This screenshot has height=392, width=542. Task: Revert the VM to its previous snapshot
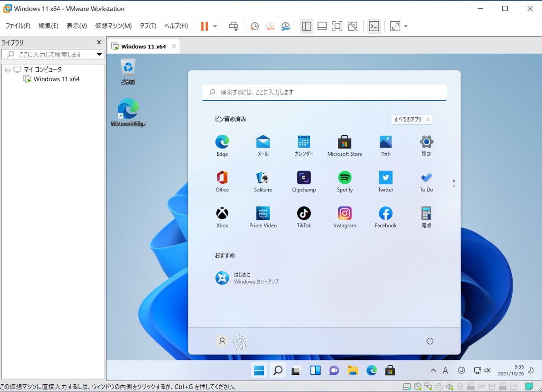270,26
